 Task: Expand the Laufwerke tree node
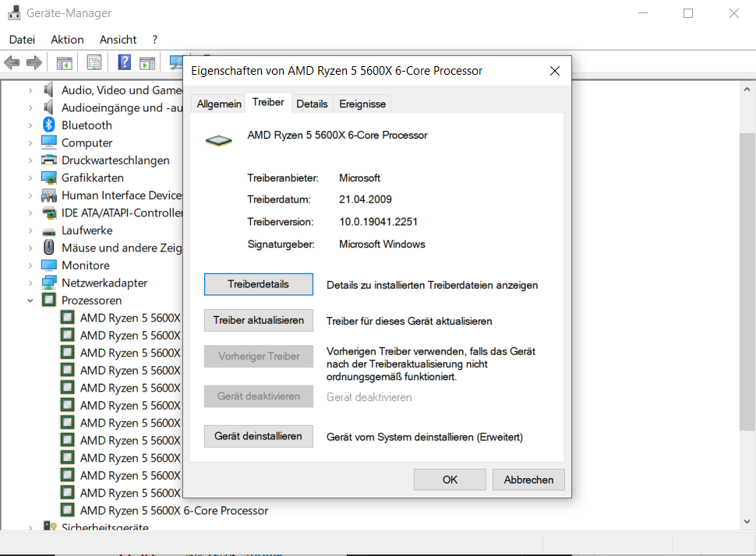pos(30,230)
